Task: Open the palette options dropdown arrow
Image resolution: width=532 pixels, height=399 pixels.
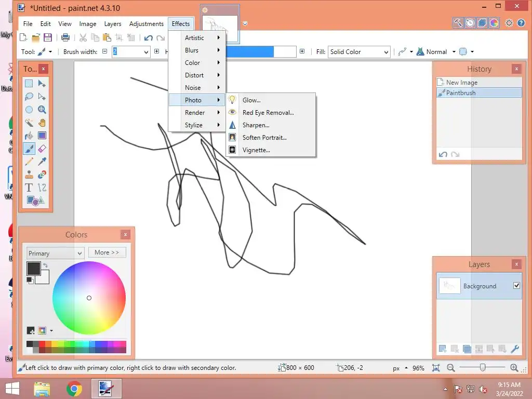Action: (x=51, y=330)
